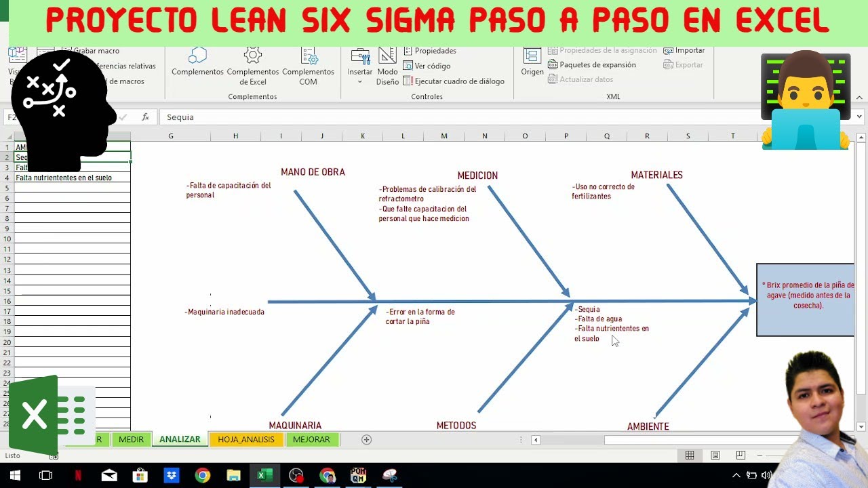Image resolution: width=868 pixels, height=488 pixels.
Task: Click MATERIALES label on diagram
Action: [x=656, y=175]
